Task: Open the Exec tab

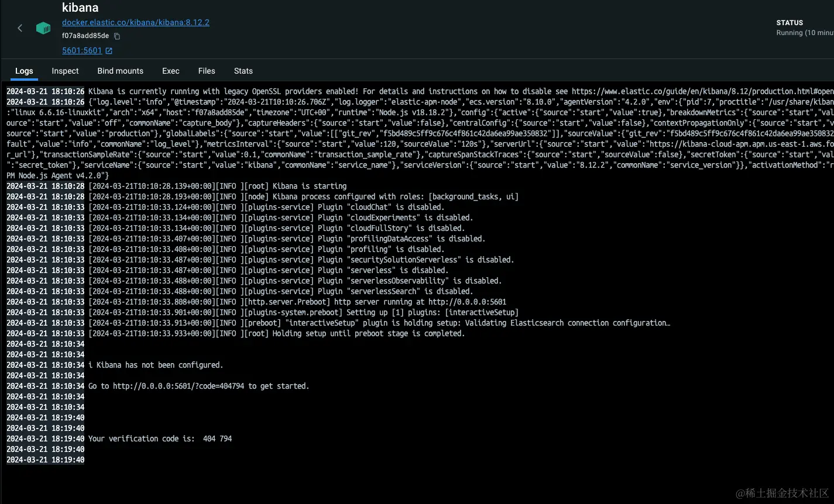Action: [x=171, y=71]
